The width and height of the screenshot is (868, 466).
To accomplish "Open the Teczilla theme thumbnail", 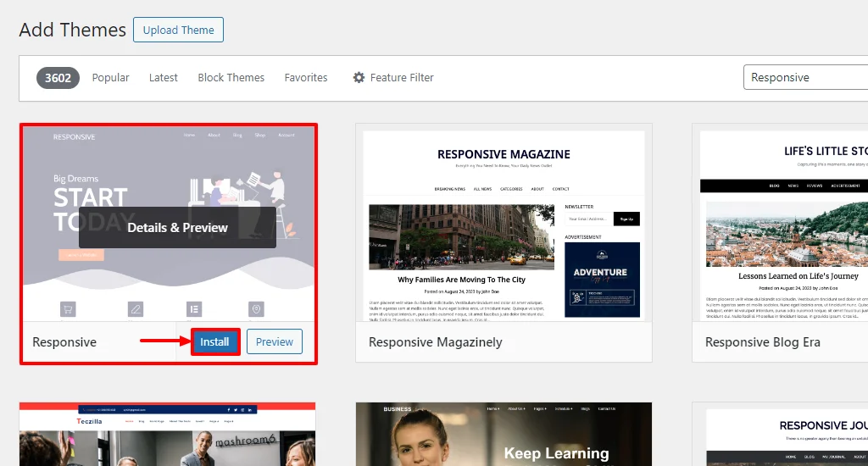I will pos(167,435).
